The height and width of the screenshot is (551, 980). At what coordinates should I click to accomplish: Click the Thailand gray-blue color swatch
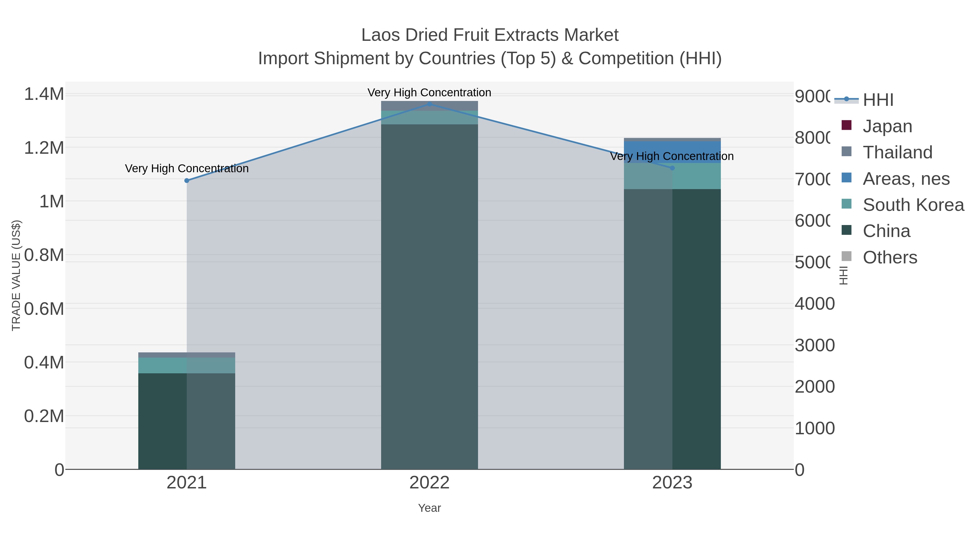(846, 151)
